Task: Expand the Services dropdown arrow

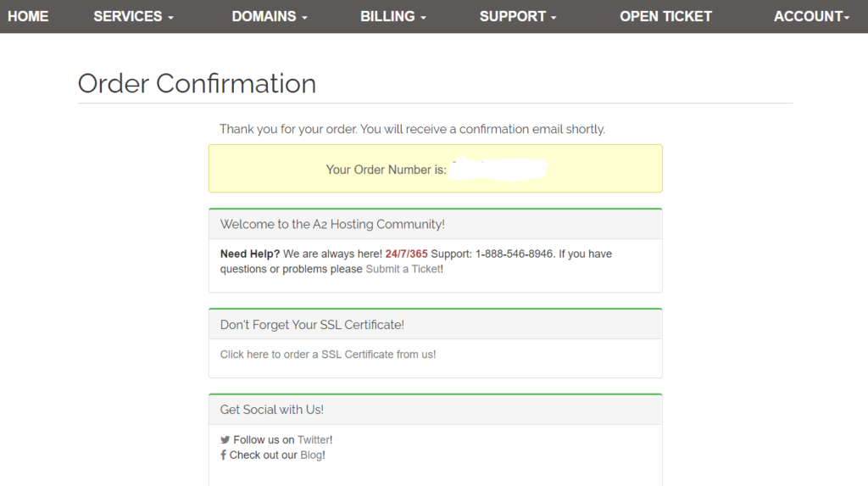Action: [x=170, y=18]
